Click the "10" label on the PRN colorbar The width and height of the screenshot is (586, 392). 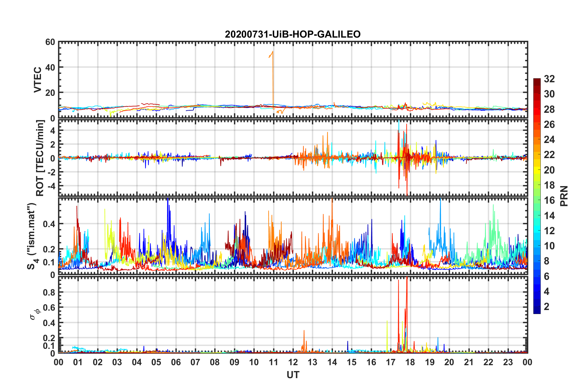coord(549,246)
